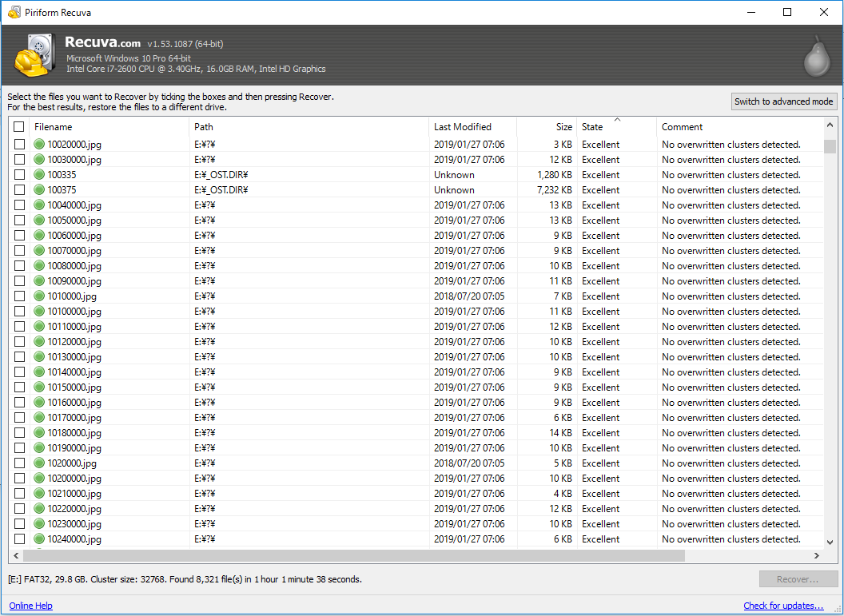Click the 7,232 KB size cell
The image size is (844, 616).
(555, 190)
